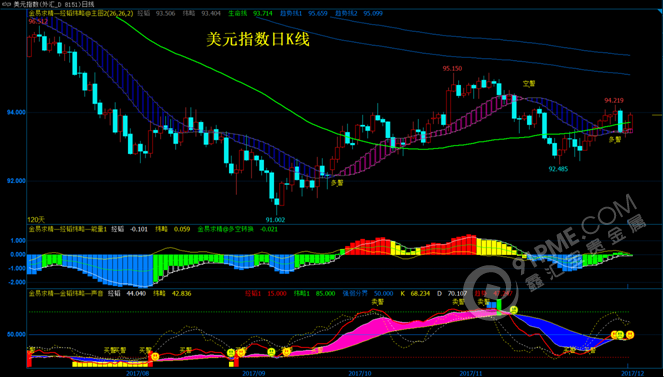This screenshot has height=377, width=664.
Task: Open the energy indicator title in the middle panel
Action: tap(68, 229)
